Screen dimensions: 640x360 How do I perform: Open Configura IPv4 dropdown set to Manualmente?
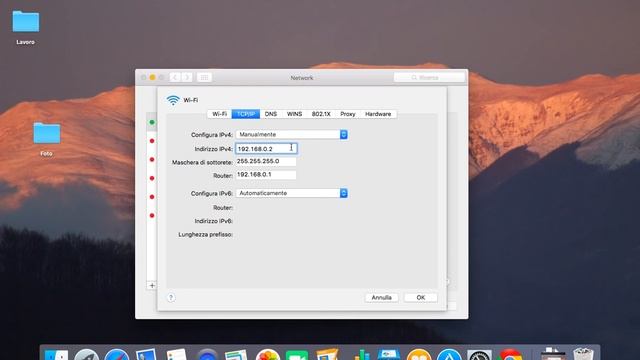(291, 134)
